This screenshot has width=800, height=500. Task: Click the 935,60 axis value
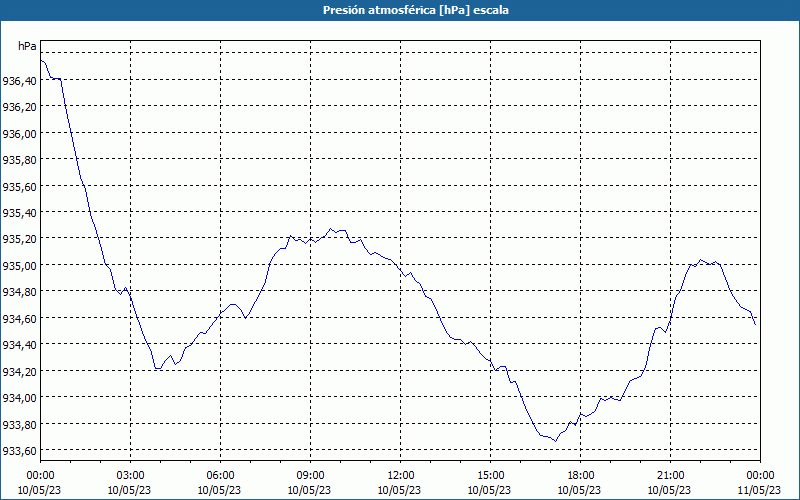(x=19, y=186)
